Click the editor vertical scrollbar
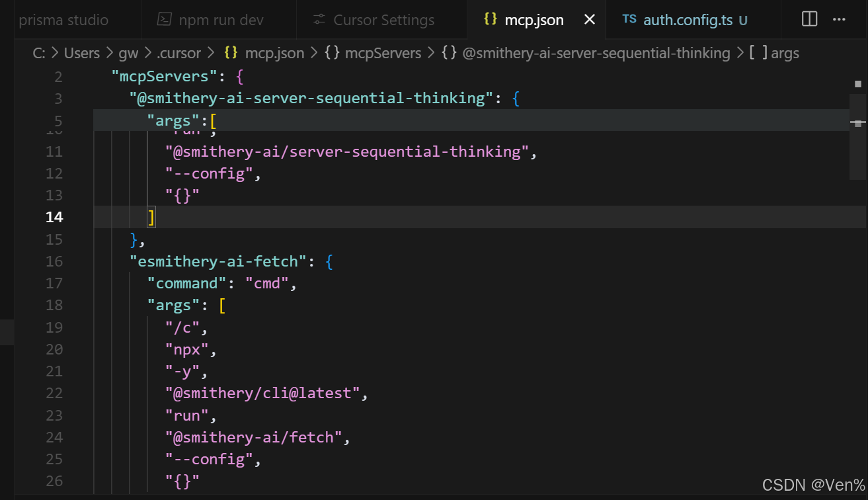 (857, 136)
